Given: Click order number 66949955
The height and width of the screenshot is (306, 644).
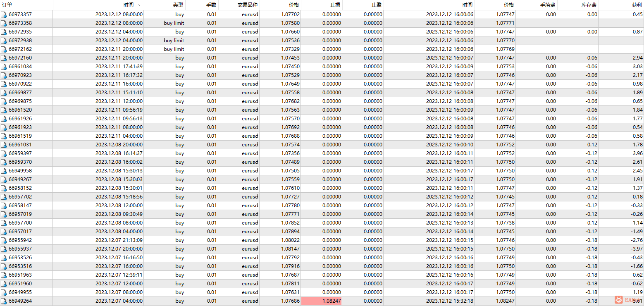Looking at the screenshot, I should click(x=20, y=292).
